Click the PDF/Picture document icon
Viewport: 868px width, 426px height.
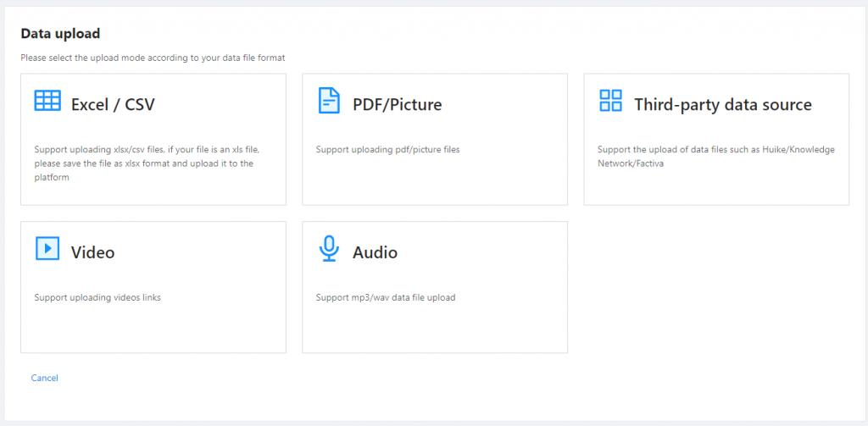tap(328, 101)
